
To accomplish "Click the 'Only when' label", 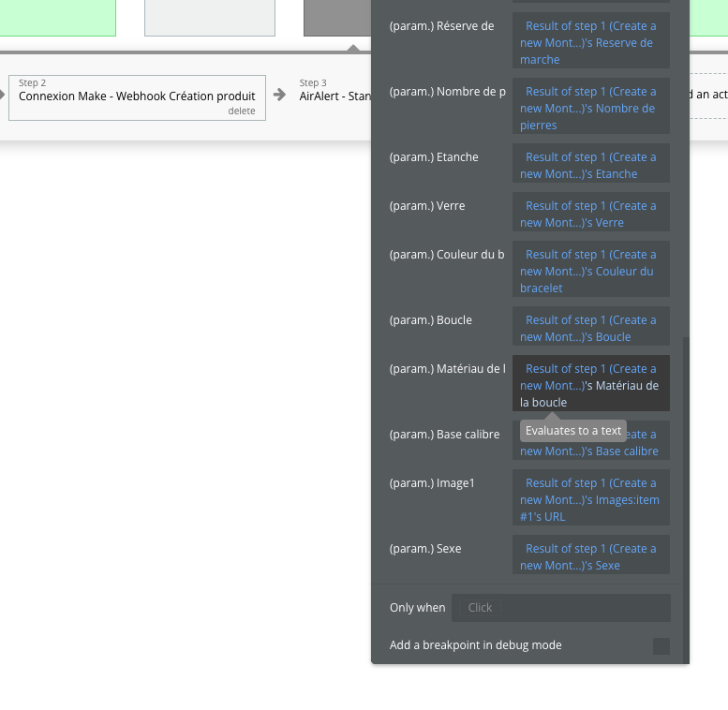I will pyautogui.click(x=417, y=608).
